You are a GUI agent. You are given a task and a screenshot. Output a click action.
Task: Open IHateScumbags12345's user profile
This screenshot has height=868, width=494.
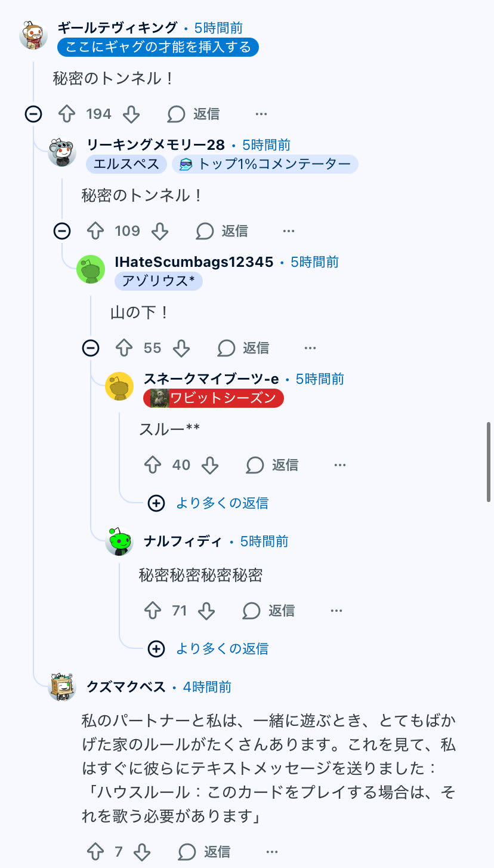click(194, 262)
